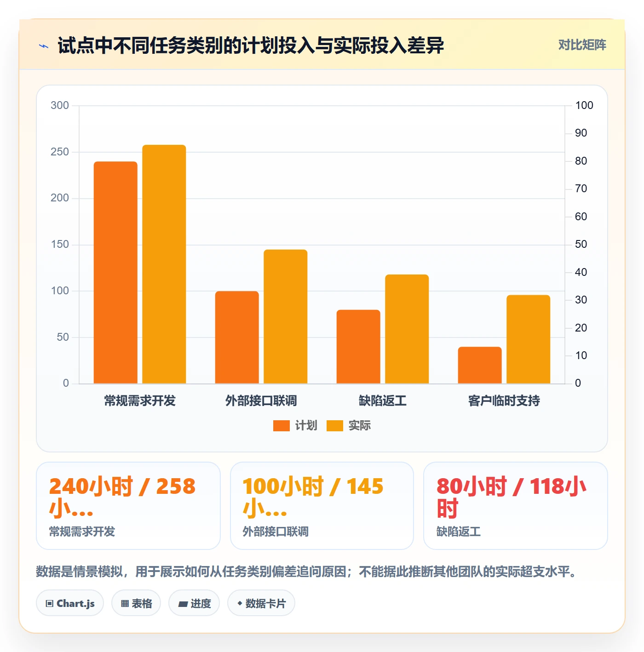Click the 计划 bar for 缺陷返工
Viewport: 644px width, 652px height.
tap(358, 347)
